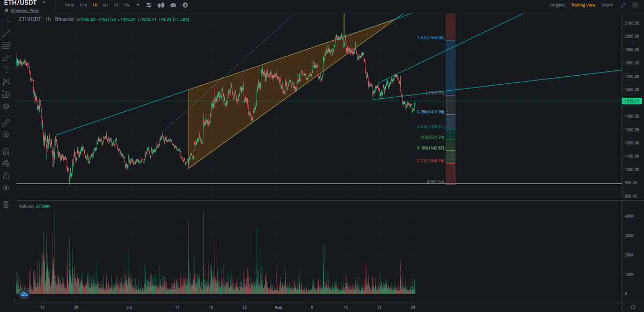Image resolution: width=644 pixels, height=312 pixels.
Task: Toggle magnet mode in left toolbar
Action: (6, 151)
